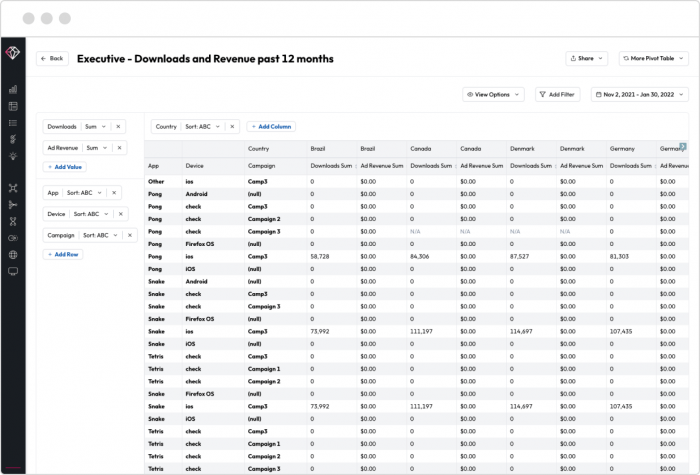Select the cell value 58,728

[320, 257]
